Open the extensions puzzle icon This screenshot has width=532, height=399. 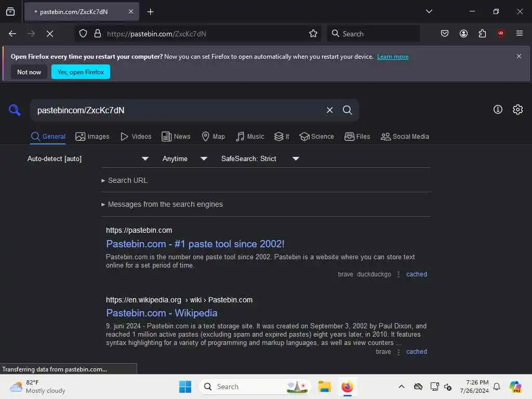tap(482, 34)
